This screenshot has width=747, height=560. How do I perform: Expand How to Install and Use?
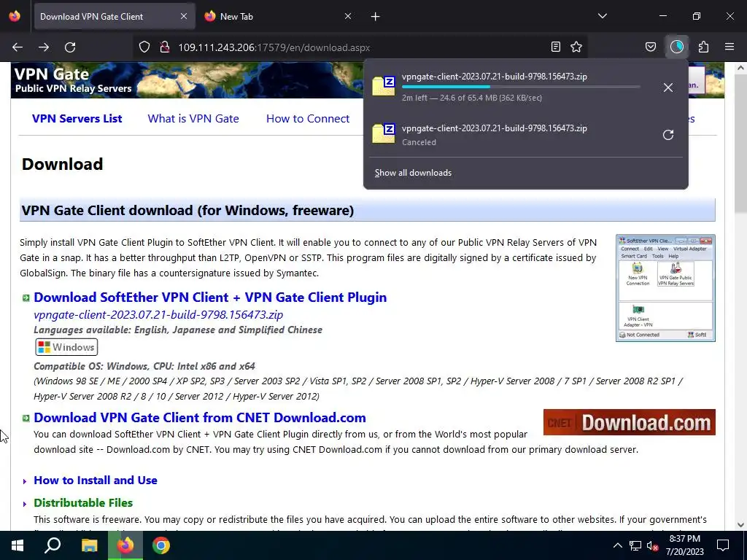tap(96, 480)
